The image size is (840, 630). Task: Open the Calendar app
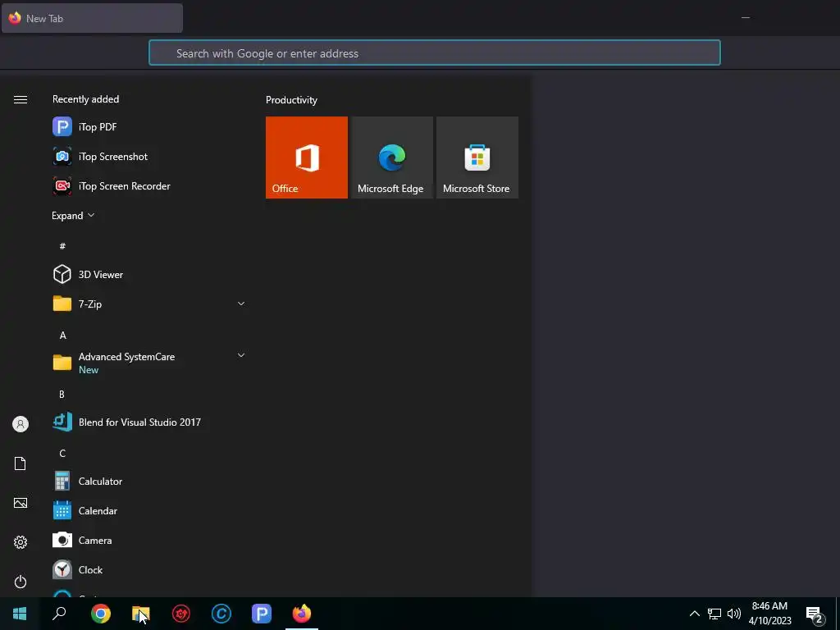tap(148, 510)
